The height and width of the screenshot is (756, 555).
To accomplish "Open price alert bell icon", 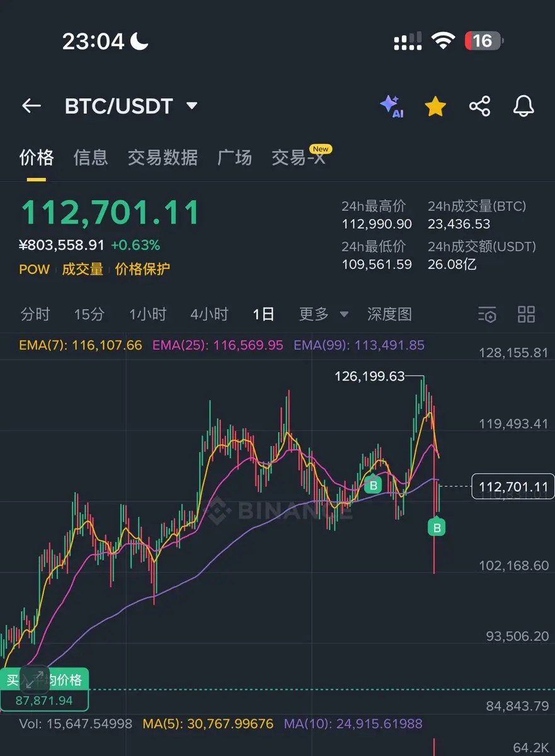I will (x=524, y=106).
